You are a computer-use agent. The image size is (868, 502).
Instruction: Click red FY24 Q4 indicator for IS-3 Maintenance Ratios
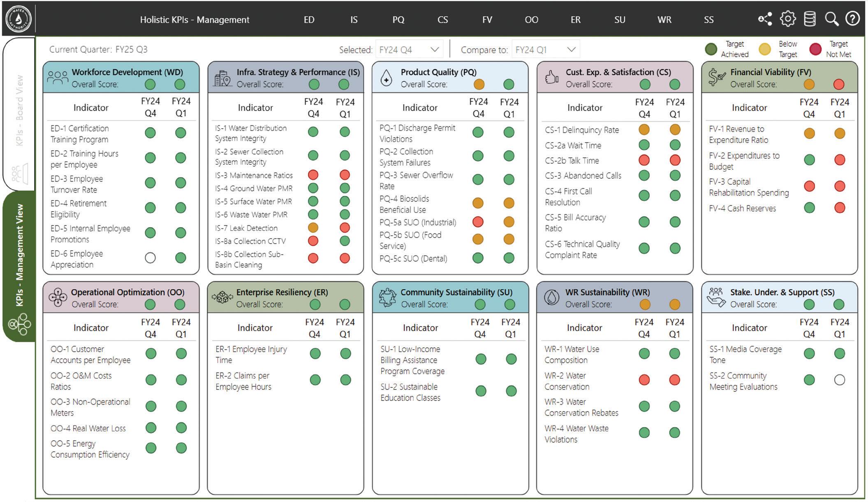[313, 175]
